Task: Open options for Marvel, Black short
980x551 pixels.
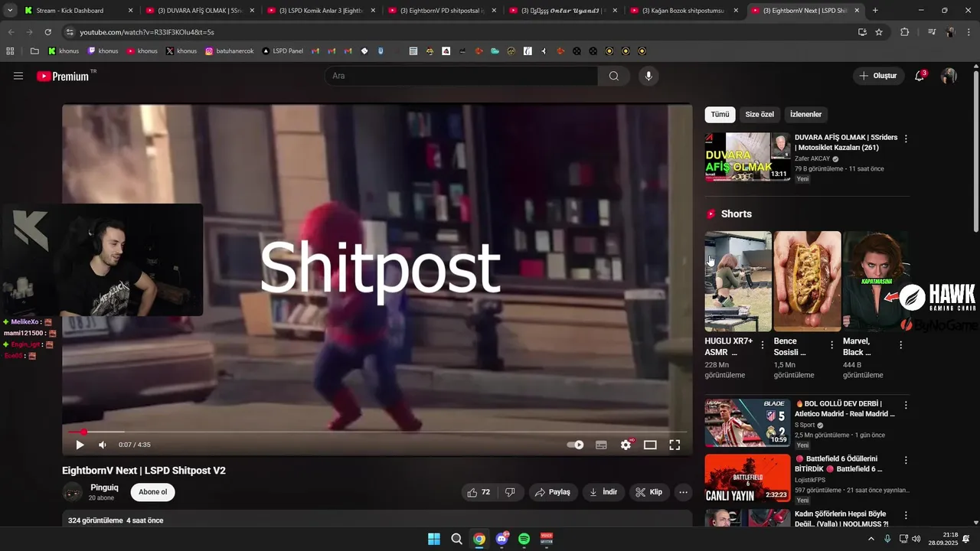Action: (900, 345)
